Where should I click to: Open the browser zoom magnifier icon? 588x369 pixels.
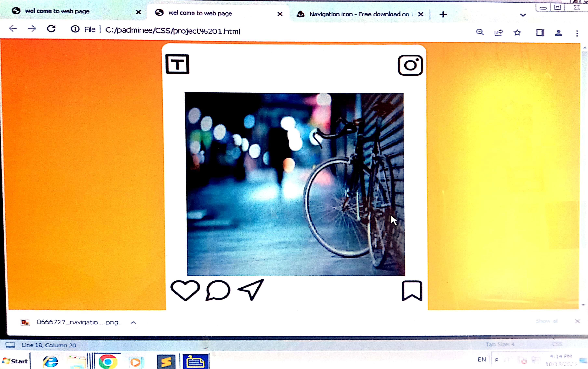click(x=480, y=32)
